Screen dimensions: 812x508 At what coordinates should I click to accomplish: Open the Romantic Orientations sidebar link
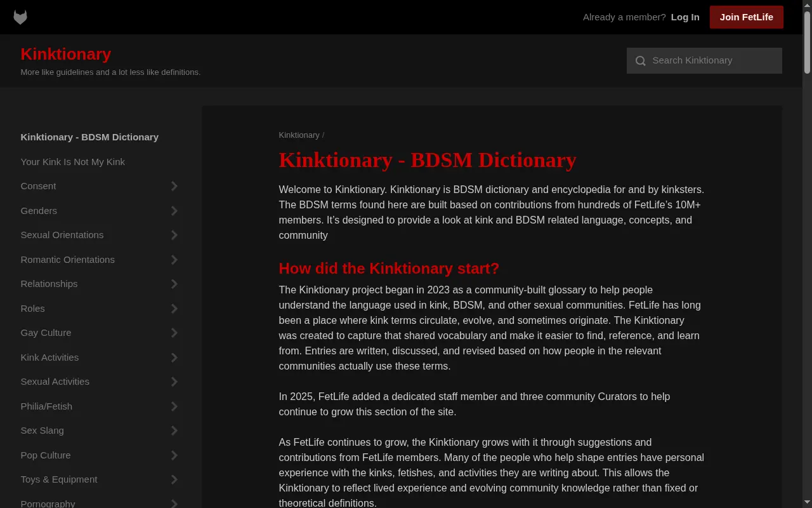(x=67, y=260)
